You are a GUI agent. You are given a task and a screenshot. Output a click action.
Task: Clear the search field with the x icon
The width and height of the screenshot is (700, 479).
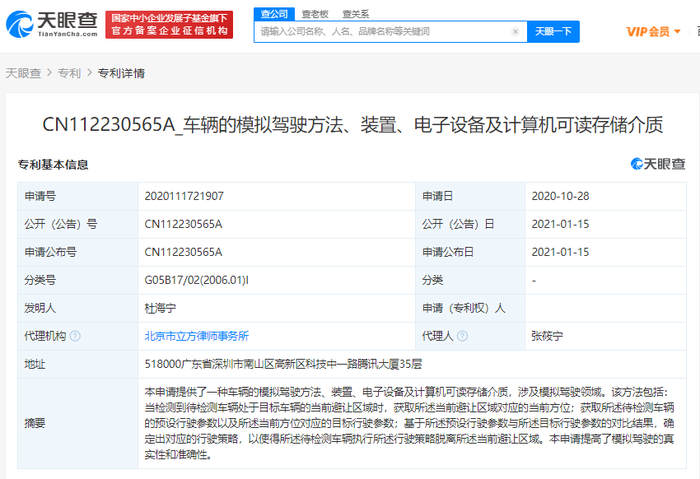tap(515, 32)
